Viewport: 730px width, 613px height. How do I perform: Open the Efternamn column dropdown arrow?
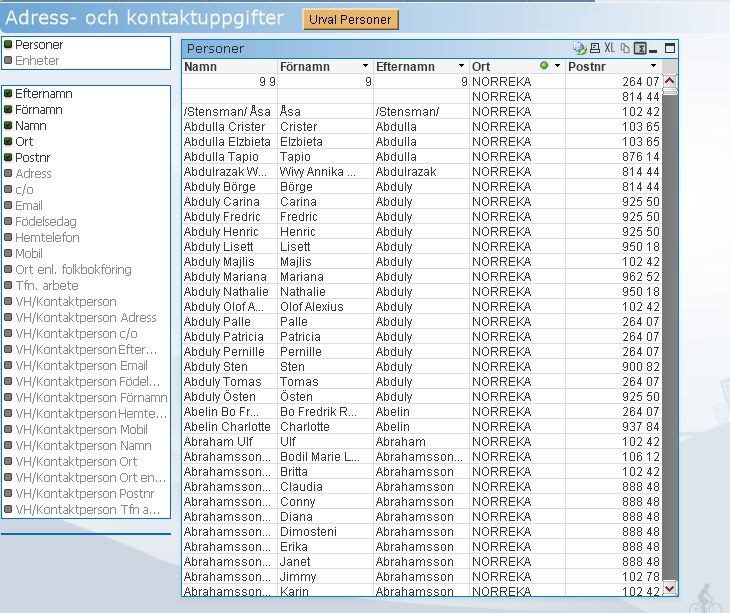coord(461,66)
